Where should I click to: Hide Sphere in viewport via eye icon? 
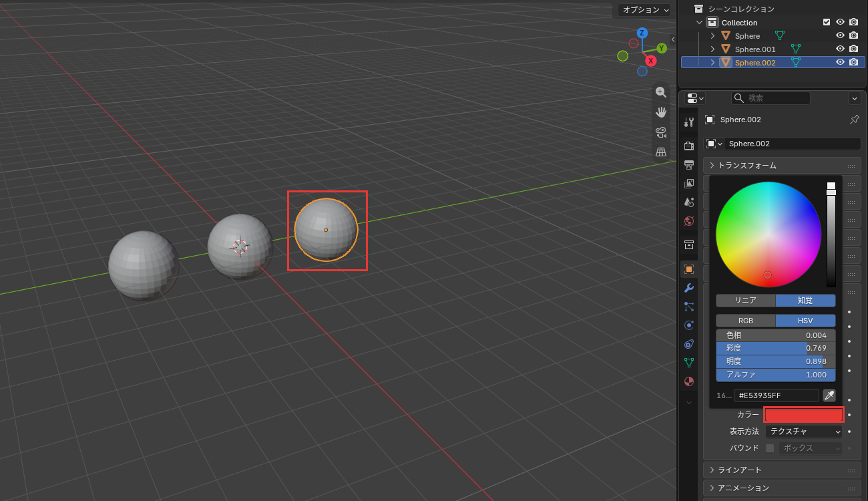pos(841,35)
